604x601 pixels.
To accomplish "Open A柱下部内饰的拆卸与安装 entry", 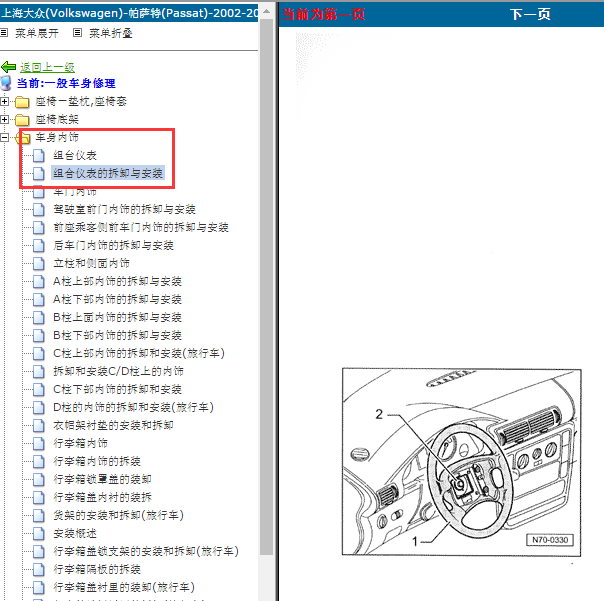I will pos(117,299).
